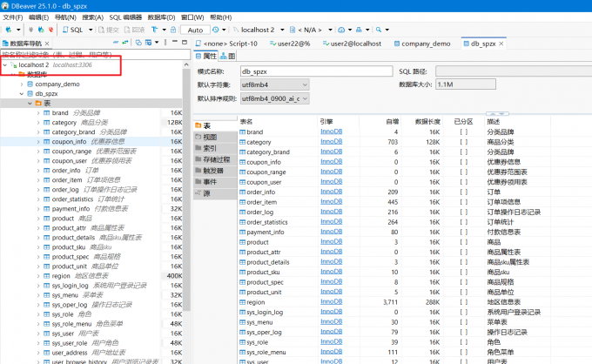Toggle 已分区 checkbox for the order_info row

464,192
